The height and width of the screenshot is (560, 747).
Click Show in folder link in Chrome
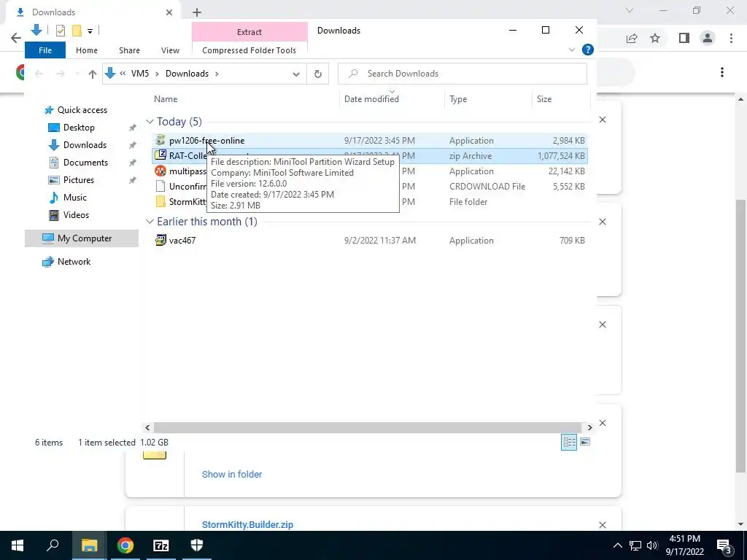click(232, 474)
